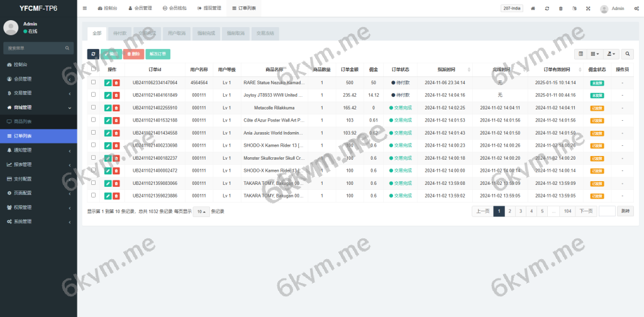
Task: Go to page 104 in pagination
Action: point(567,211)
